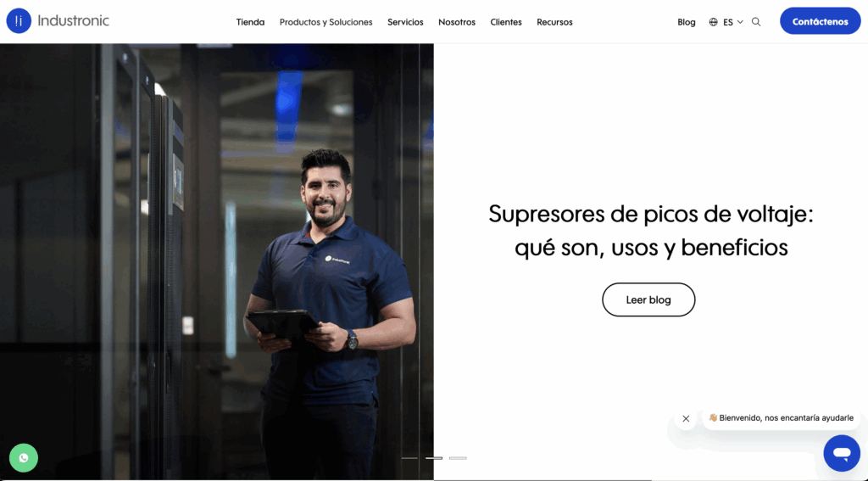Open the blue chat widget bubble
This screenshot has height=481, width=868.
(842, 453)
